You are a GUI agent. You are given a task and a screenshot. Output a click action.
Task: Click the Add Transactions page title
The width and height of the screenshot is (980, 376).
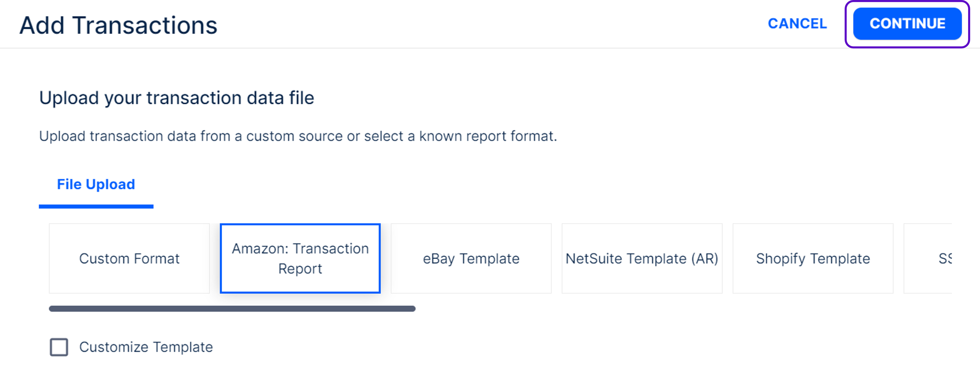118,26
